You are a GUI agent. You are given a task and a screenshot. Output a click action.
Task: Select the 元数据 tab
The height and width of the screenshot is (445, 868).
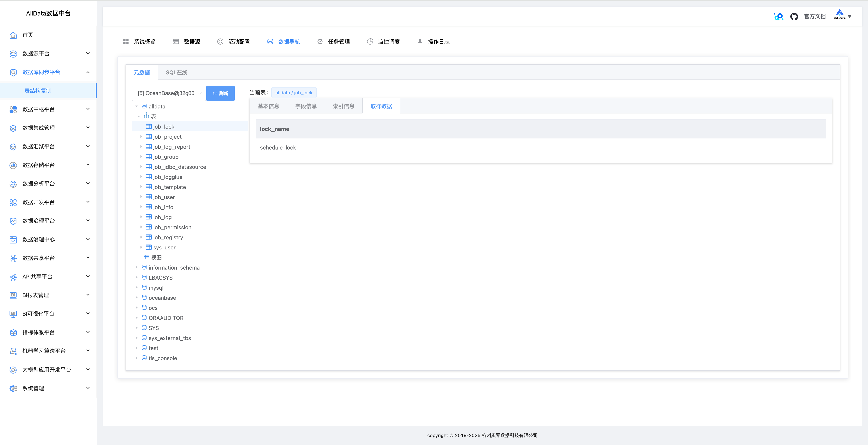pos(141,72)
